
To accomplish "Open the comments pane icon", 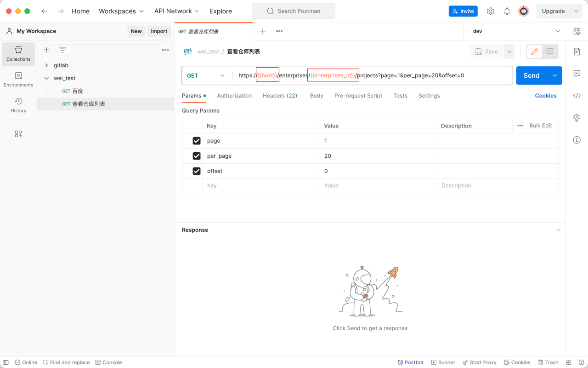I will (x=577, y=74).
